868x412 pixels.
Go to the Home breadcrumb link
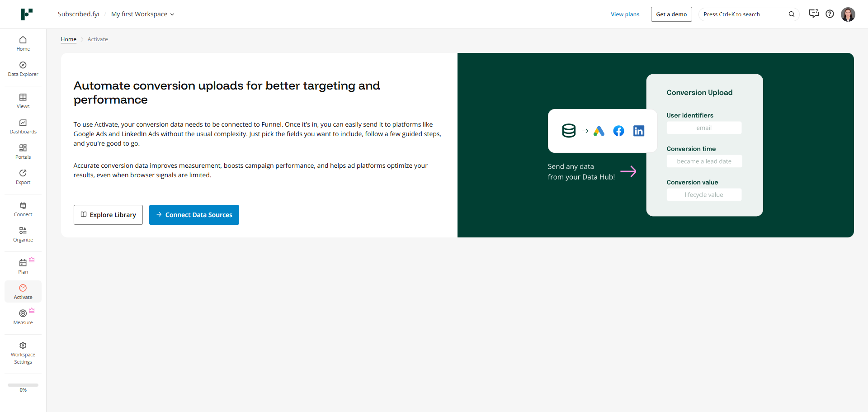pos(69,39)
